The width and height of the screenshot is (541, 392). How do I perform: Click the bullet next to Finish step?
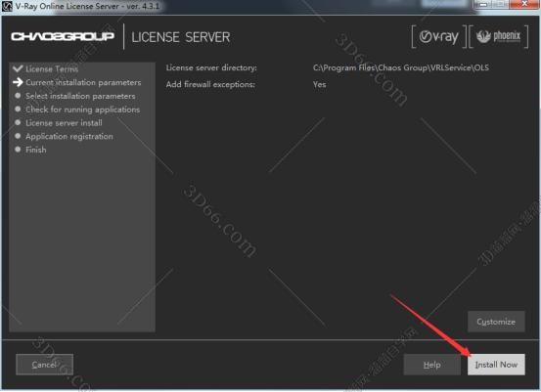[18, 150]
